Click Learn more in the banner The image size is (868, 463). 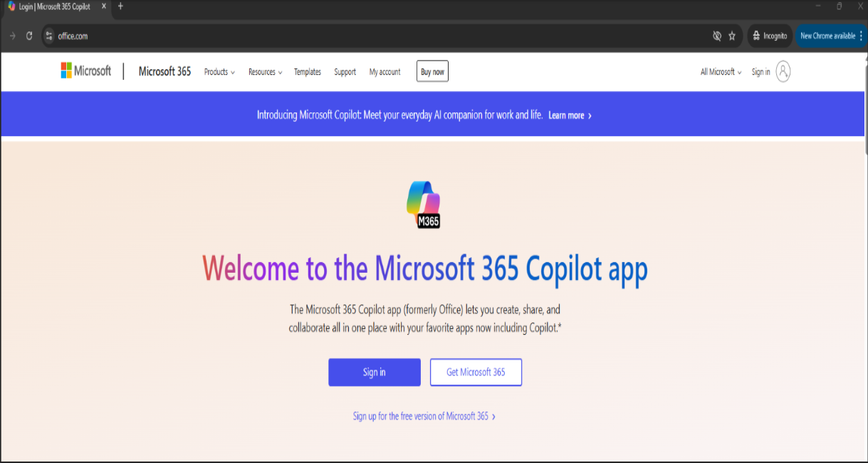coord(570,115)
